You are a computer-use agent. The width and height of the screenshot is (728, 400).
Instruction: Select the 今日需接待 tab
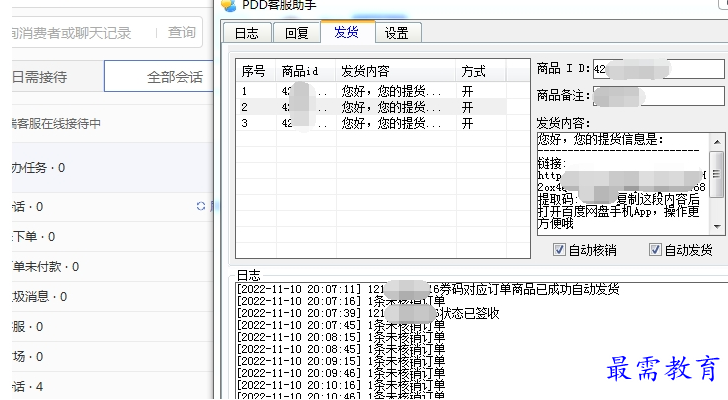[58, 77]
